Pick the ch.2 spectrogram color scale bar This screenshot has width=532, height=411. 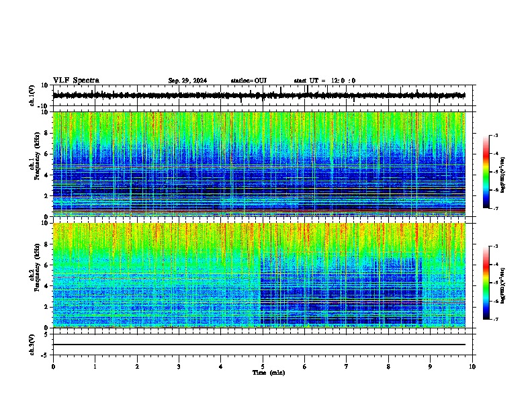pyautogui.click(x=486, y=283)
